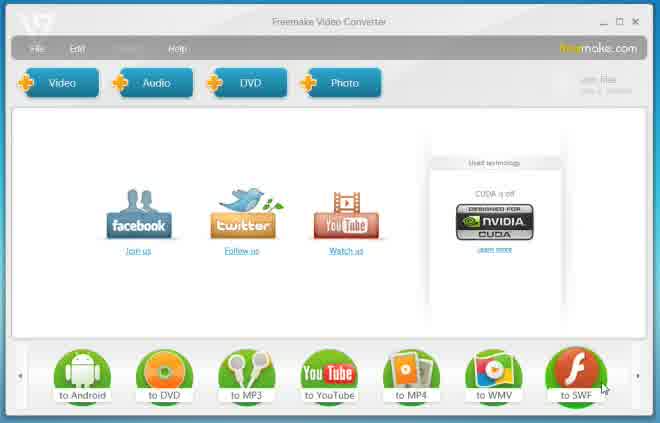
Task: Select 'to SWF' Flash output
Action: pos(576,377)
